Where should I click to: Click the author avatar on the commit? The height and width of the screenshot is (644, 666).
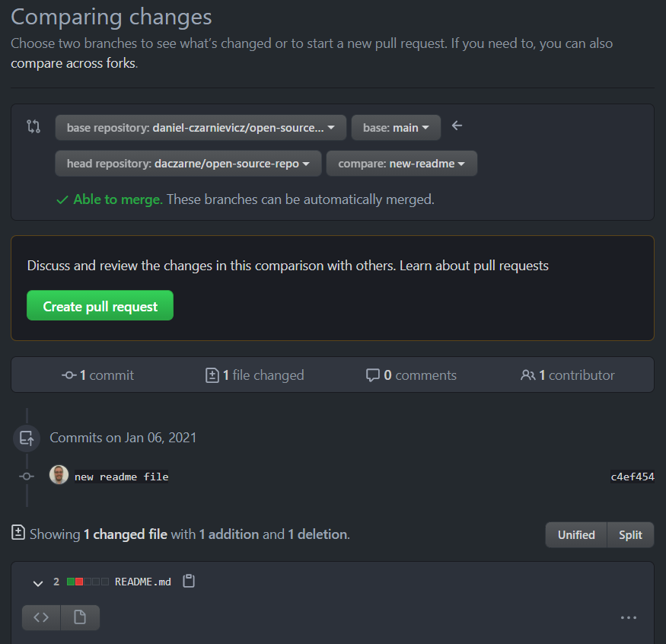click(59, 476)
